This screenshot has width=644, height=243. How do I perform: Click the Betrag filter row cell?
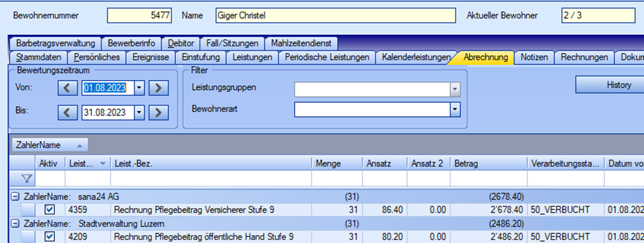tap(489, 178)
